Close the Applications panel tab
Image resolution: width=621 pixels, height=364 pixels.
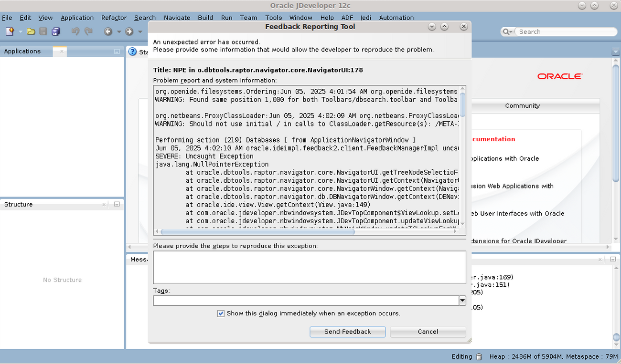62,51
